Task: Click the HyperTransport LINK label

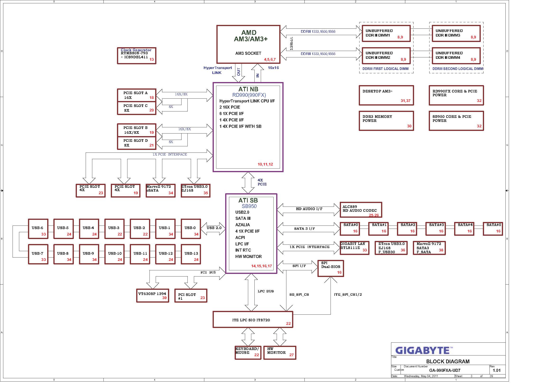Action: [218, 70]
